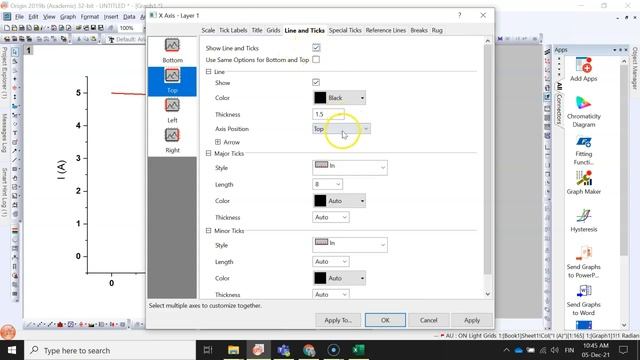640x360 pixels.
Task: Open the Axis Position dropdown
Action: tap(341, 129)
